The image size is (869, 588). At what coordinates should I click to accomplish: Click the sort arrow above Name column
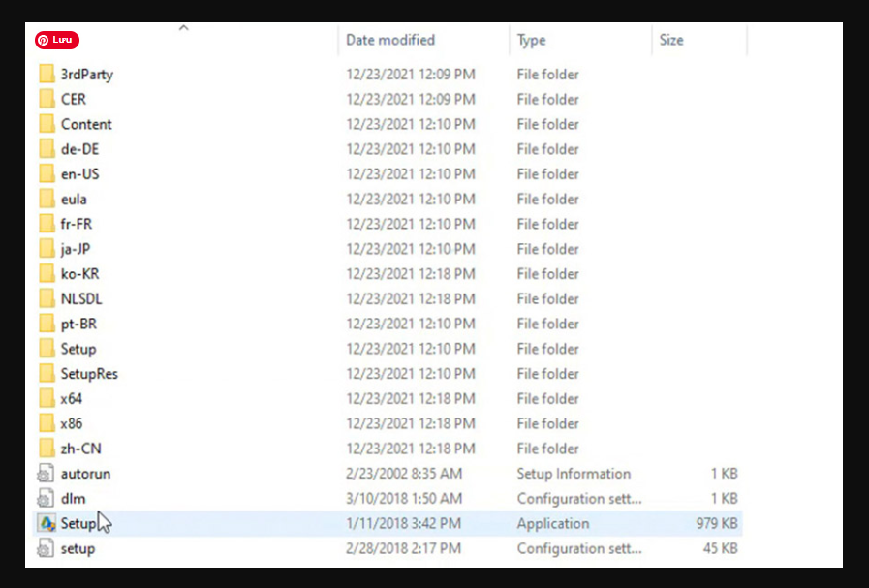183,28
